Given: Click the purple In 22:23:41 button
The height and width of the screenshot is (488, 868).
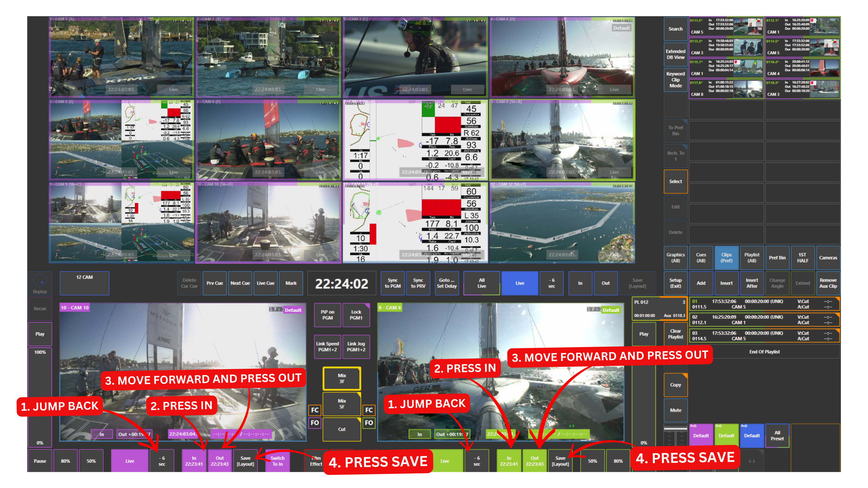Looking at the screenshot, I should click(194, 461).
